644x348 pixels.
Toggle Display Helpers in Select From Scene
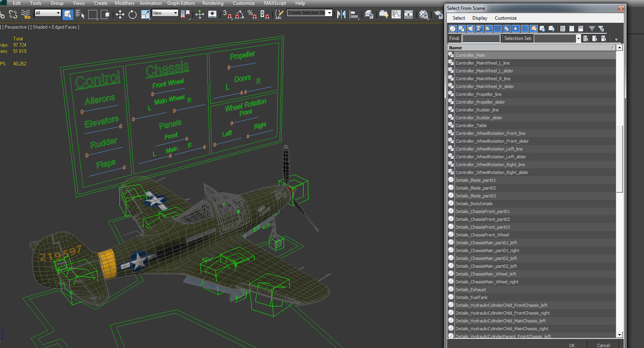pyautogui.click(x=489, y=29)
